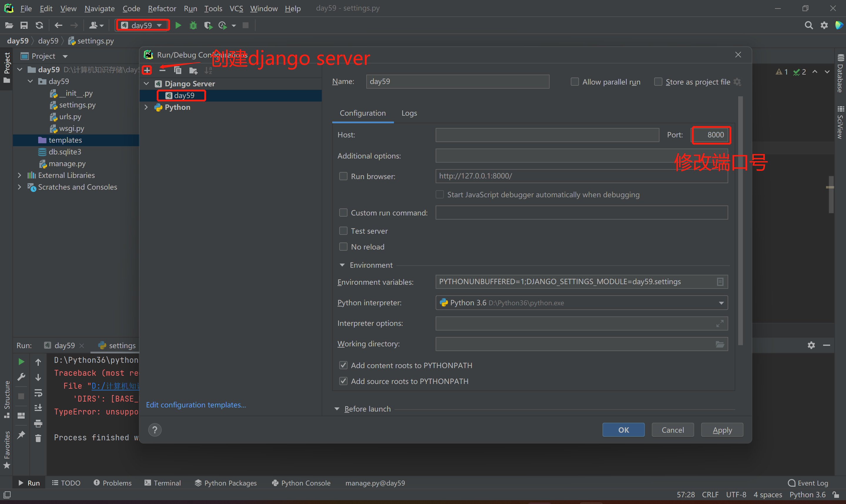Viewport: 846px width, 504px height.
Task: Tick the Test server checkbox
Action: [x=343, y=231]
